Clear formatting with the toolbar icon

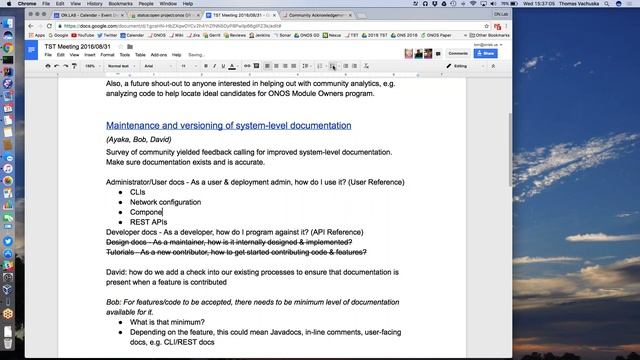pyautogui.click(x=366, y=66)
